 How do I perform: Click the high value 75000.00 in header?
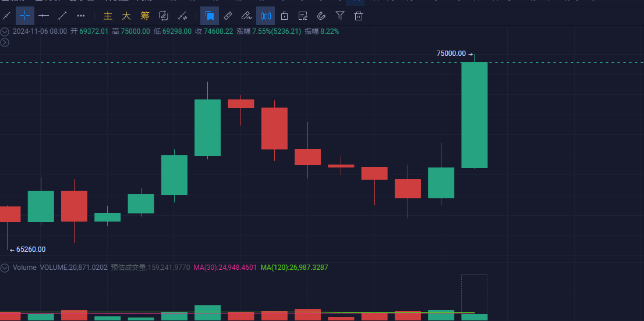tap(135, 31)
